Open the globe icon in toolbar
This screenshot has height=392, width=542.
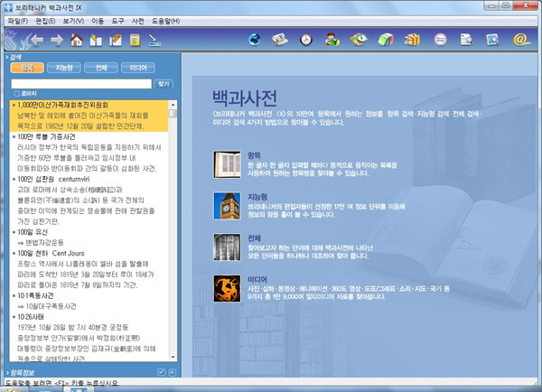point(255,40)
